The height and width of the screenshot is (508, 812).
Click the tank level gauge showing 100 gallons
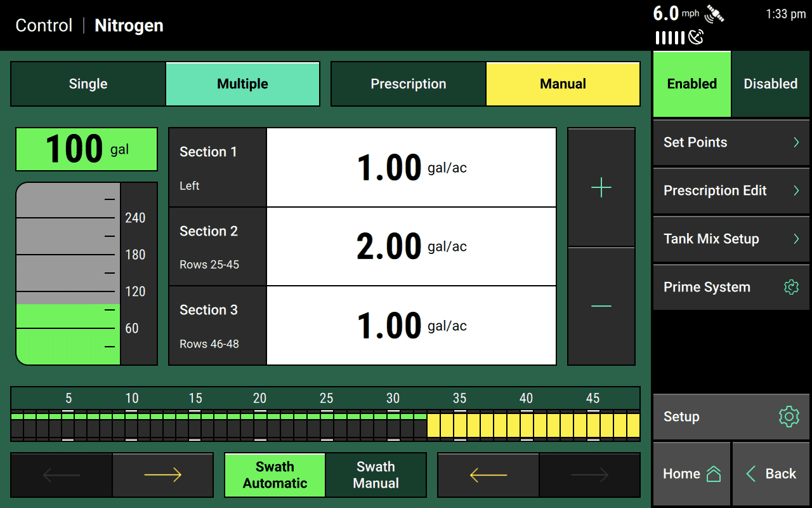[86, 149]
